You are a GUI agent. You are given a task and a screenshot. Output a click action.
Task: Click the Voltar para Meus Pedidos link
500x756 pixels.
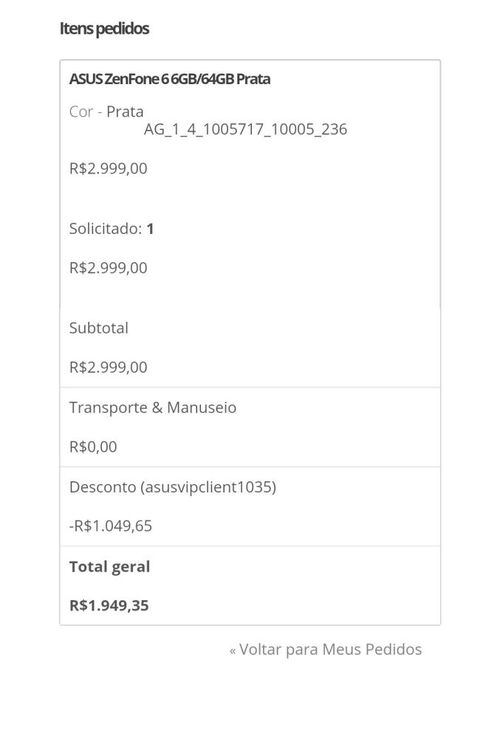tap(326, 649)
